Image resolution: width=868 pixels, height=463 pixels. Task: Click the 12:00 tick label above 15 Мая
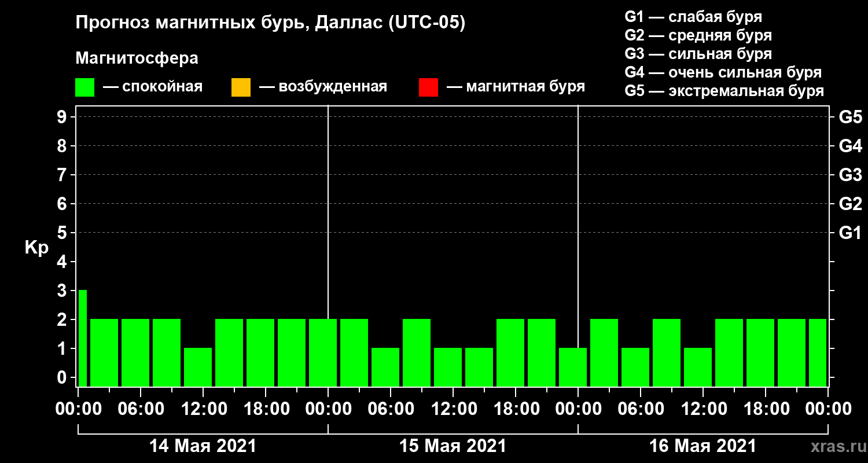(x=453, y=409)
